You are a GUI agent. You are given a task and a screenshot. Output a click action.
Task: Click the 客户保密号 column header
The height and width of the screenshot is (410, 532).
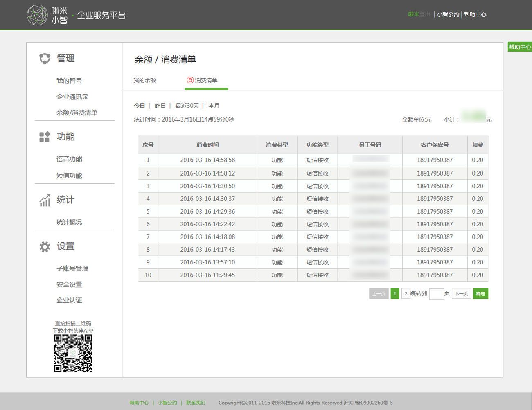(x=435, y=145)
